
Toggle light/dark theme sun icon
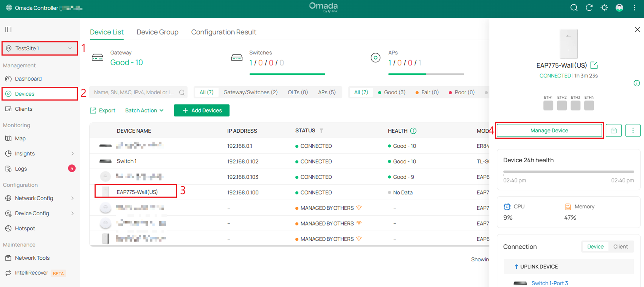click(604, 8)
